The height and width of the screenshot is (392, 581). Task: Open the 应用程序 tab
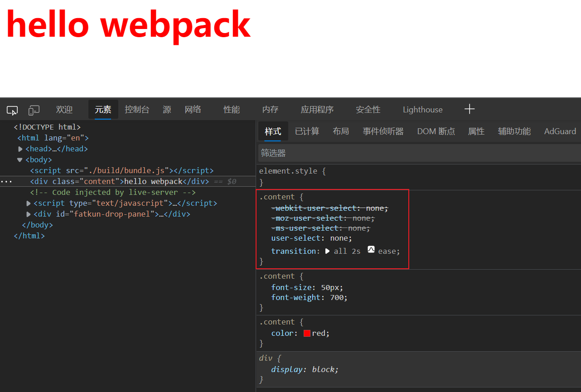(317, 110)
